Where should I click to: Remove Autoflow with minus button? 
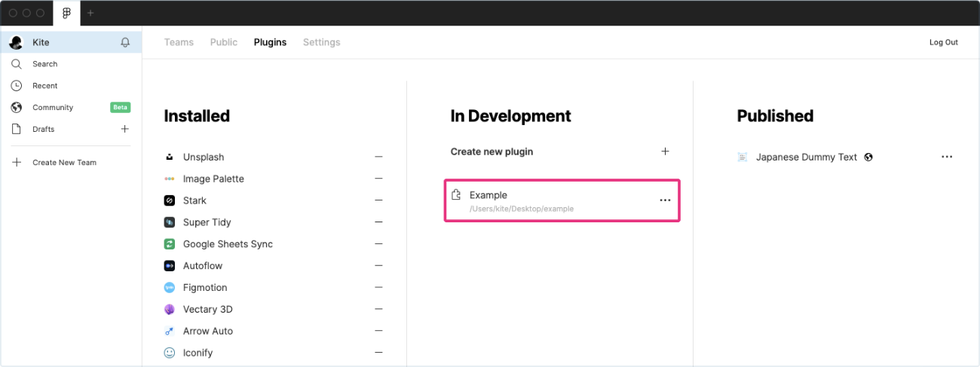pyautogui.click(x=378, y=266)
